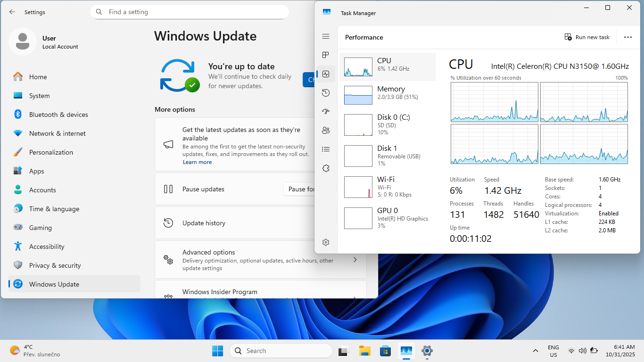The height and width of the screenshot is (362, 644).
Task: Open the Services page in Task Manager
Action: tap(326, 168)
